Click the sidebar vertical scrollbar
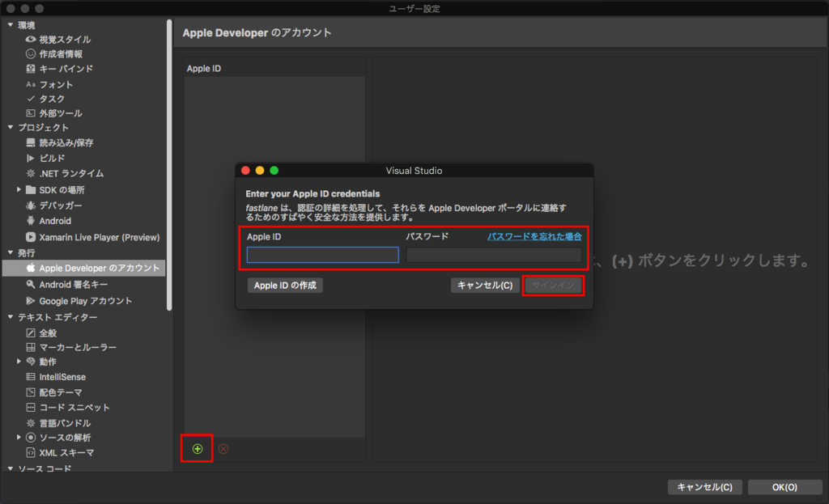The height and width of the screenshot is (504, 829). click(x=169, y=165)
